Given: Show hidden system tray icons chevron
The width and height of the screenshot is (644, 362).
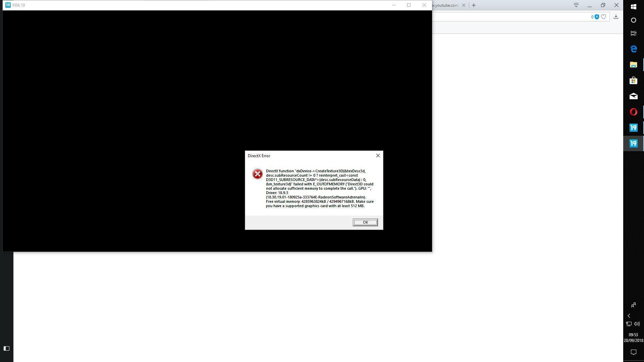Looking at the screenshot, I should click(x=629, y=316).
